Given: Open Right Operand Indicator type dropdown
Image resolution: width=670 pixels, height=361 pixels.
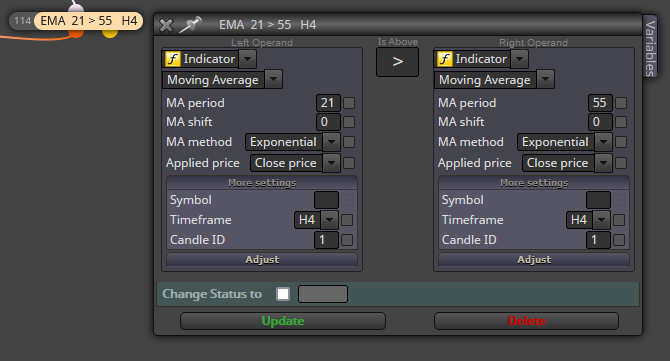Looking at the screenshot, I should point(519,59).
